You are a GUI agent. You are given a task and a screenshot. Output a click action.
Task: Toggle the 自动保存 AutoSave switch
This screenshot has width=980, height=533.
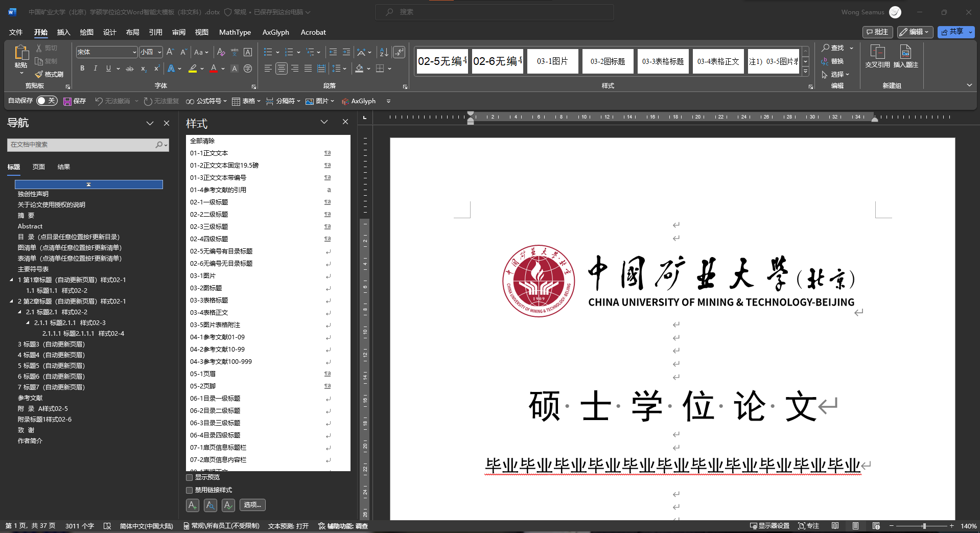pos(46,101)
